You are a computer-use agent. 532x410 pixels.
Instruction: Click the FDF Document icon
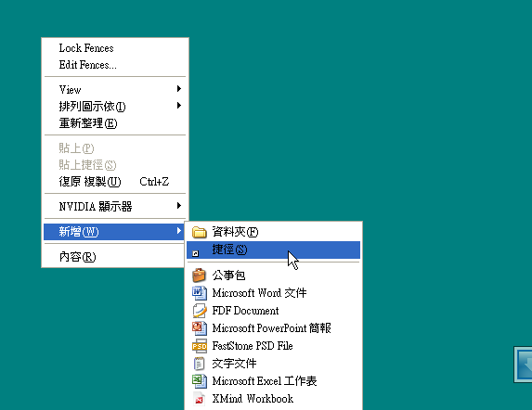(x=200, y=311)
